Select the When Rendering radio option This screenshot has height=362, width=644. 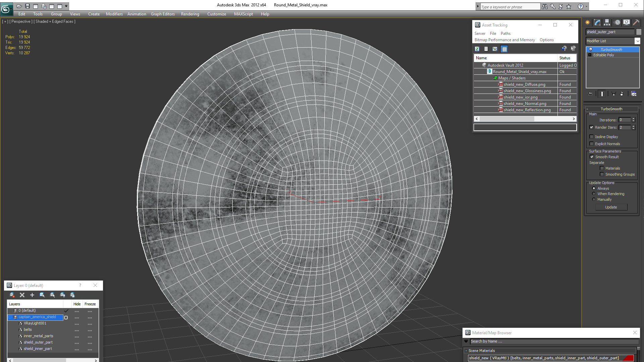point(594,194)
